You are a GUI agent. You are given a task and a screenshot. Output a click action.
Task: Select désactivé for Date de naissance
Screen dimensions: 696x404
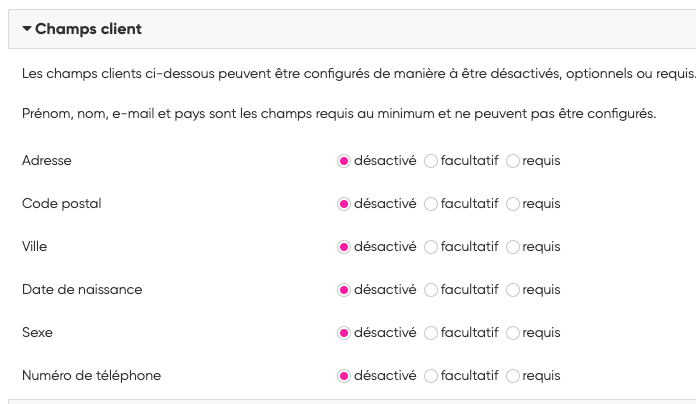click(x=345, y=290)
